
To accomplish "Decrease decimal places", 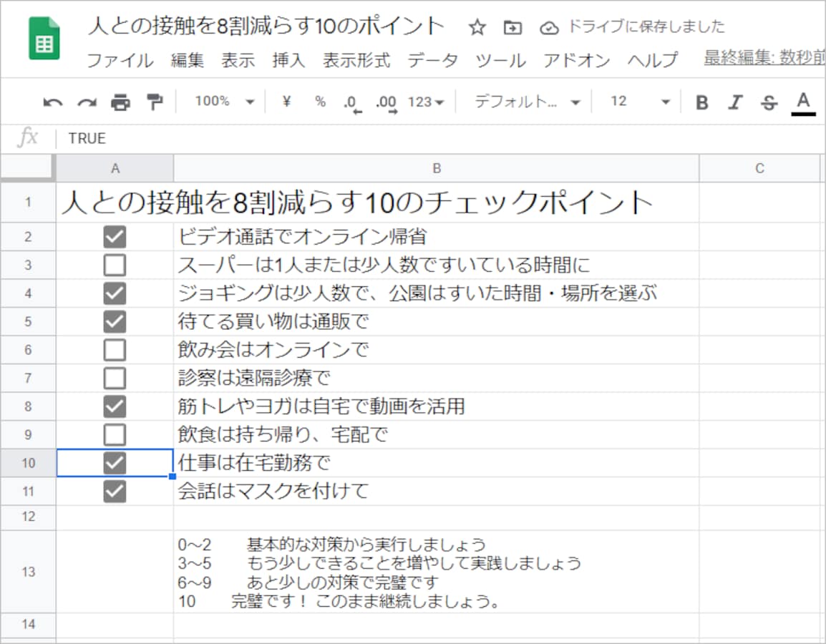I will [x=352, y=103].
